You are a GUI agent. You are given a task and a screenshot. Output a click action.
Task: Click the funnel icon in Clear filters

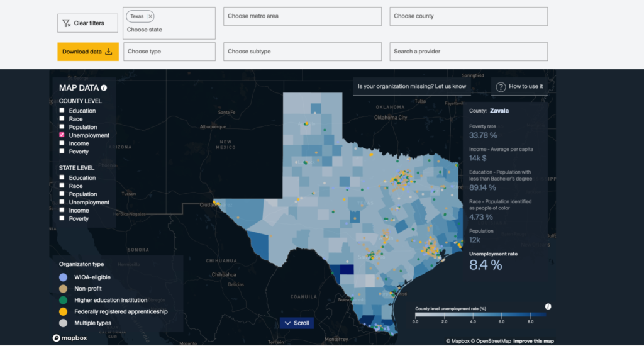(66, 23)
